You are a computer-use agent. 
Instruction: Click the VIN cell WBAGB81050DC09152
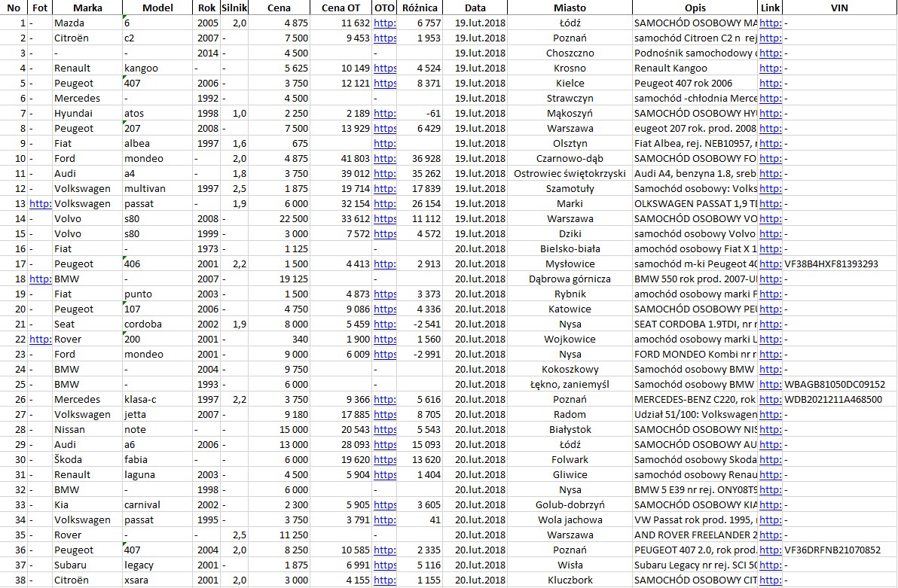(x=839, y=384)
